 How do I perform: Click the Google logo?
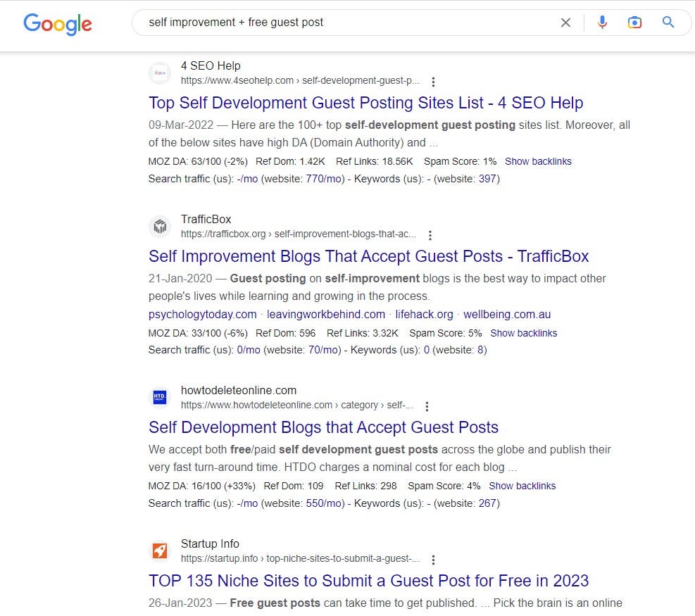pos(58,23)
